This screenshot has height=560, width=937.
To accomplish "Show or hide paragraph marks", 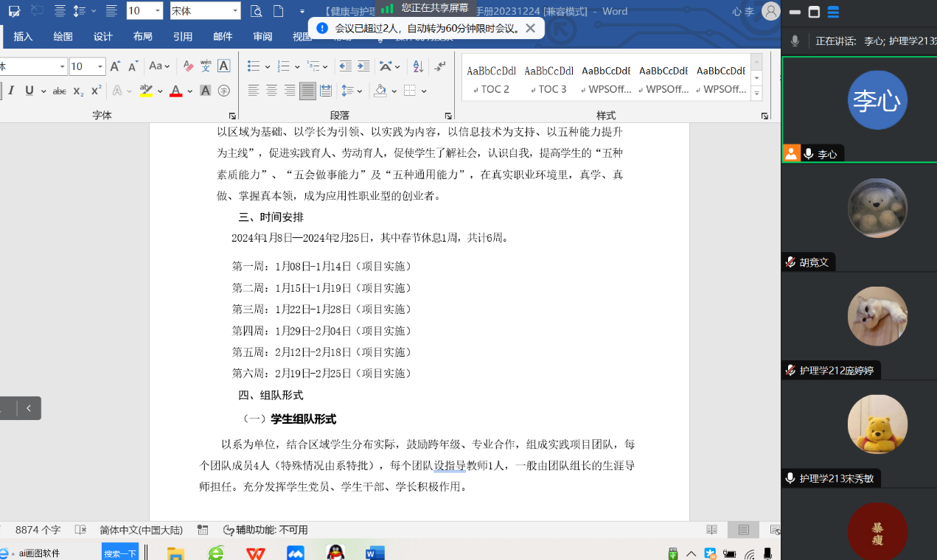I will click(440, 66).
